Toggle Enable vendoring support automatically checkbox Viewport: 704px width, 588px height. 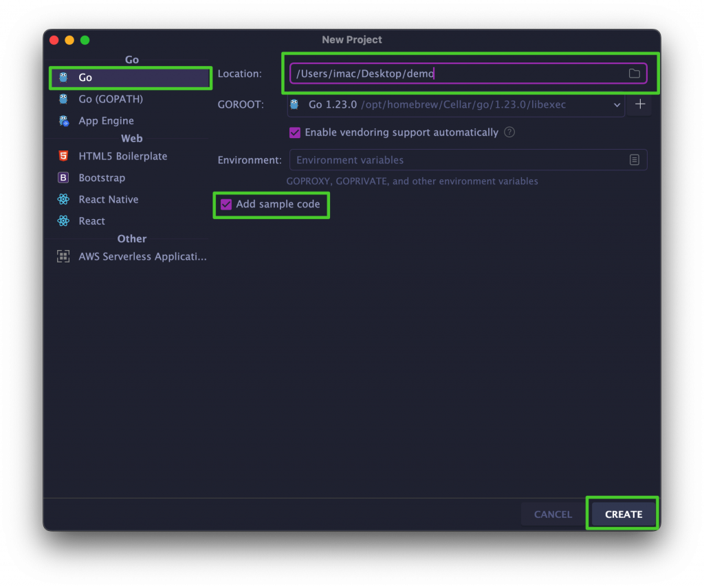pyautogui.click(x=294, y=133)
